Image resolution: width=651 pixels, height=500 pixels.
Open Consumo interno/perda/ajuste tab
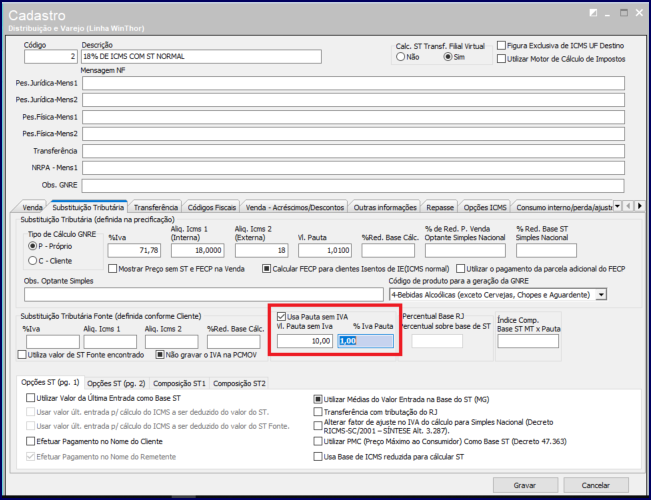tap(563, 207)
